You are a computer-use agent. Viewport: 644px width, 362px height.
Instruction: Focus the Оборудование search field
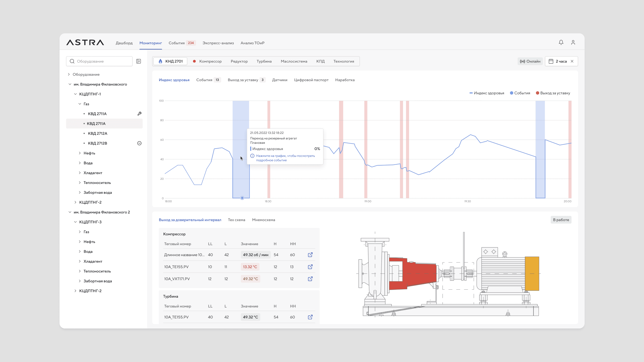click(x=102, y=61)
